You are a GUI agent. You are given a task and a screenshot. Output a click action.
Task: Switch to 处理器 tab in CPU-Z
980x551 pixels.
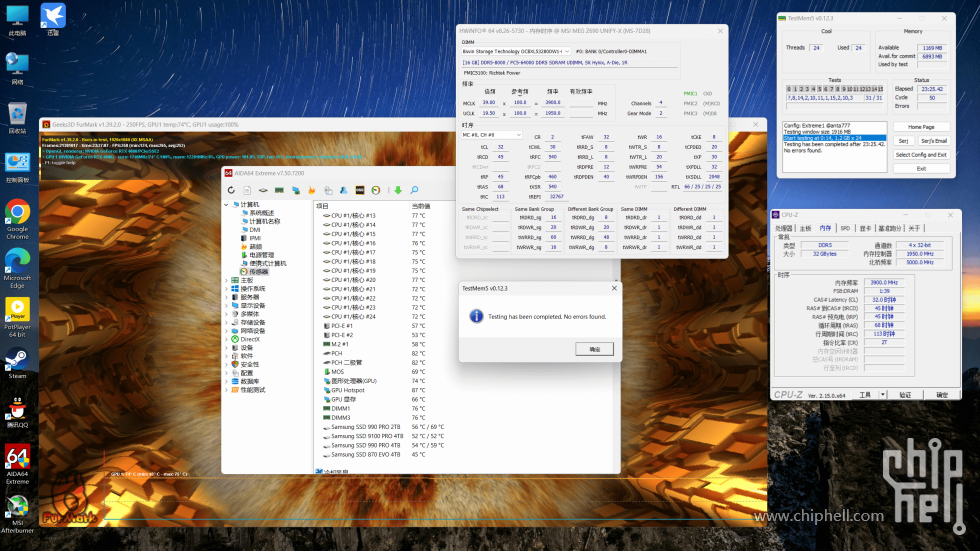pyautogui.click(x=784, y=228)
